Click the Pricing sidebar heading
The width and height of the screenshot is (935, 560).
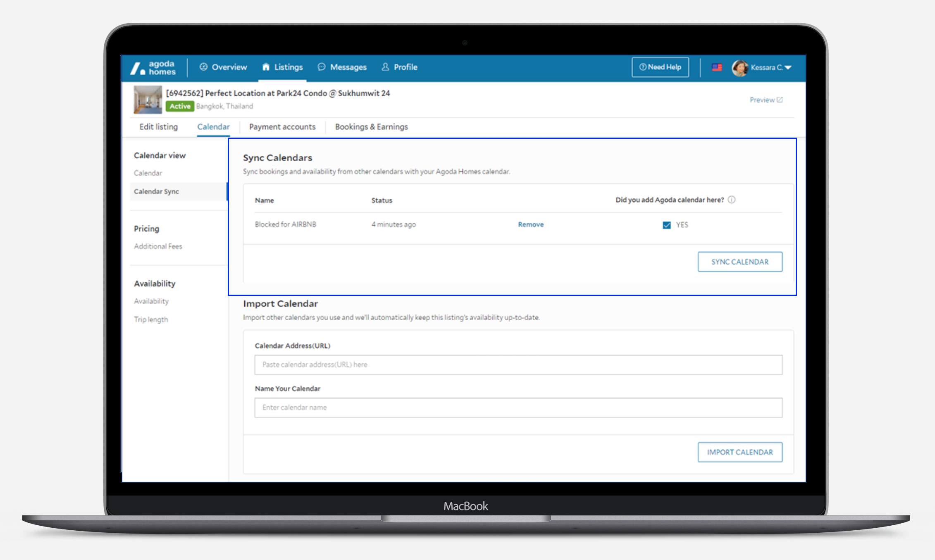[x=146, y=229]
